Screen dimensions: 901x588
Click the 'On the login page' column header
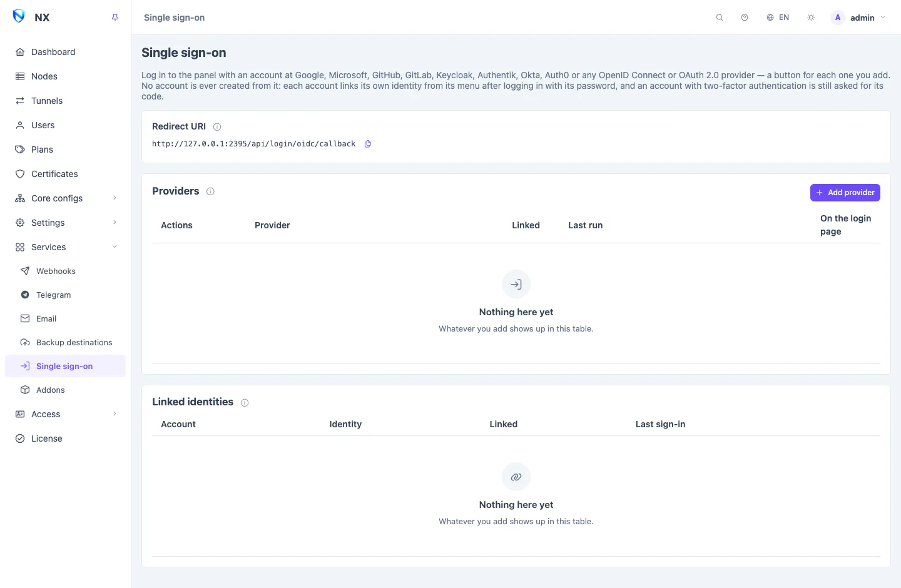coord(845,225)
